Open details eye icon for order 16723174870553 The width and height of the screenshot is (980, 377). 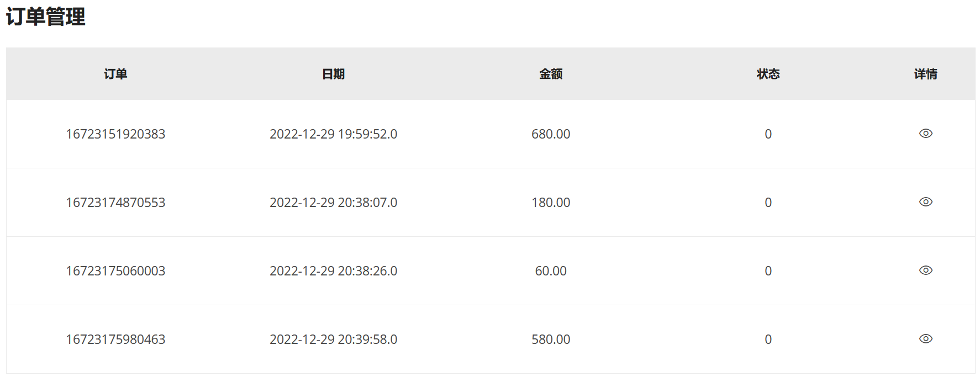925,202
